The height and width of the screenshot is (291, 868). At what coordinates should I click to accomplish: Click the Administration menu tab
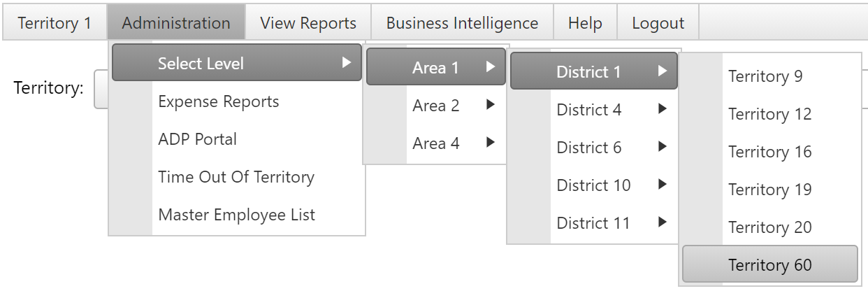point(176,23)
